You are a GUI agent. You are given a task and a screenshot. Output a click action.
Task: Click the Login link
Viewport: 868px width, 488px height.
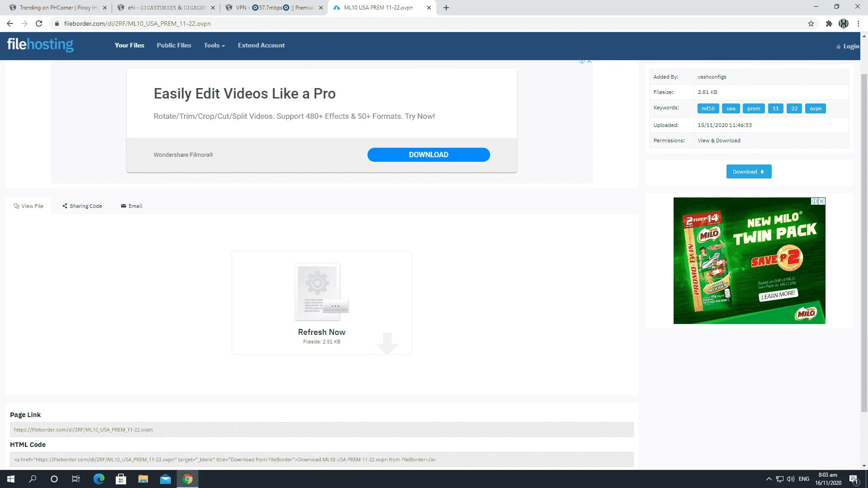point(848,46)
